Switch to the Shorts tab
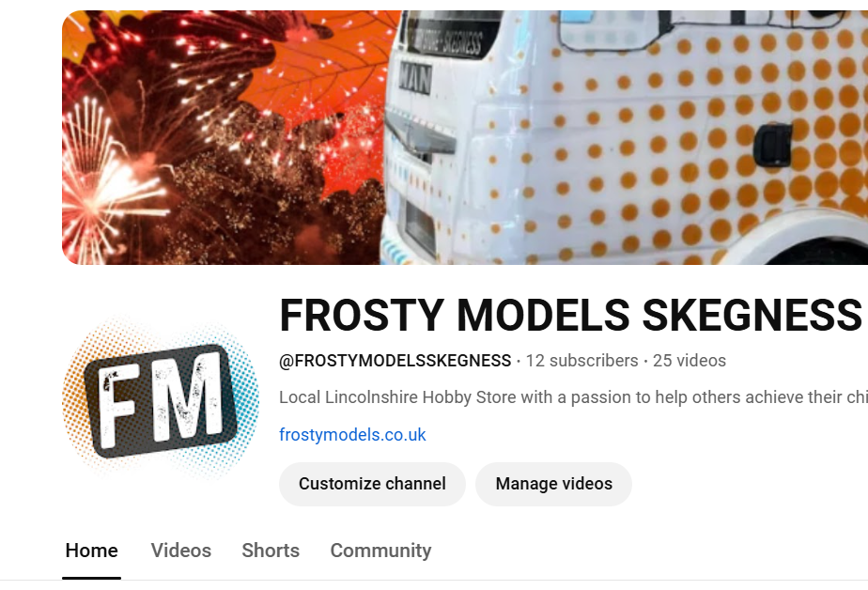868x590 pixels. [271, 551]
